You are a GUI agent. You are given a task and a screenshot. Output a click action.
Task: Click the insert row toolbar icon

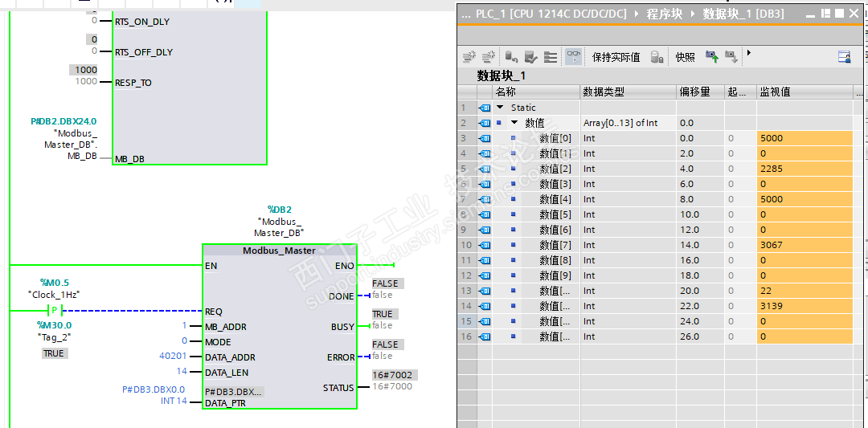[469, 56]
